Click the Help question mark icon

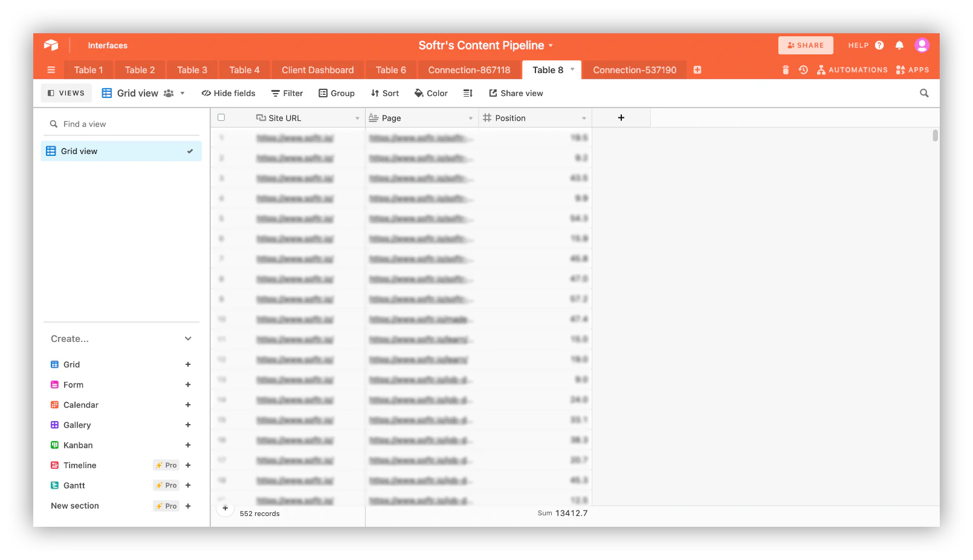click(x=879, y=45)
